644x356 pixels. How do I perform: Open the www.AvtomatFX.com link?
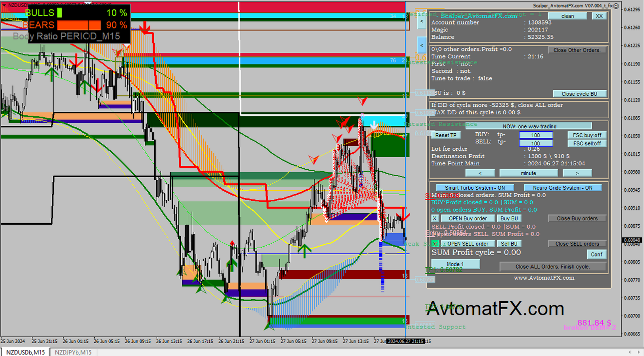pos(544,278)
